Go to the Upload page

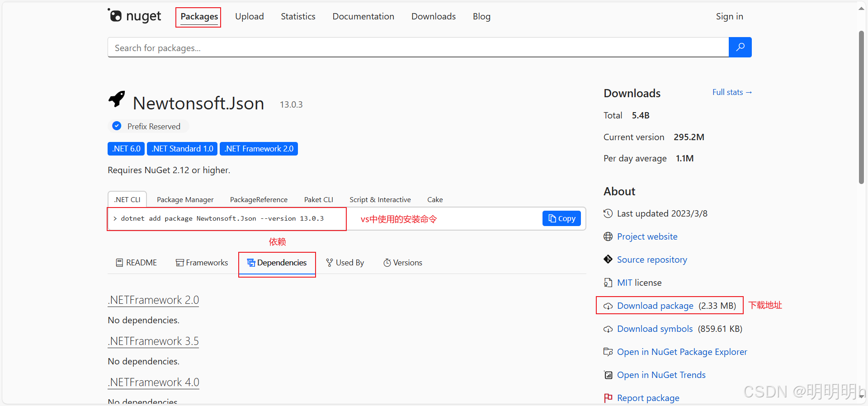click(x=249, y=16)
